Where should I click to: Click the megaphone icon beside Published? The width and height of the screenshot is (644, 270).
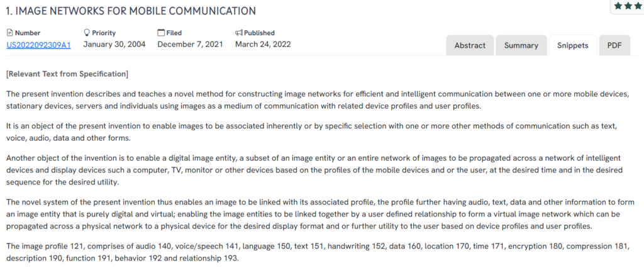coord(239,33)
